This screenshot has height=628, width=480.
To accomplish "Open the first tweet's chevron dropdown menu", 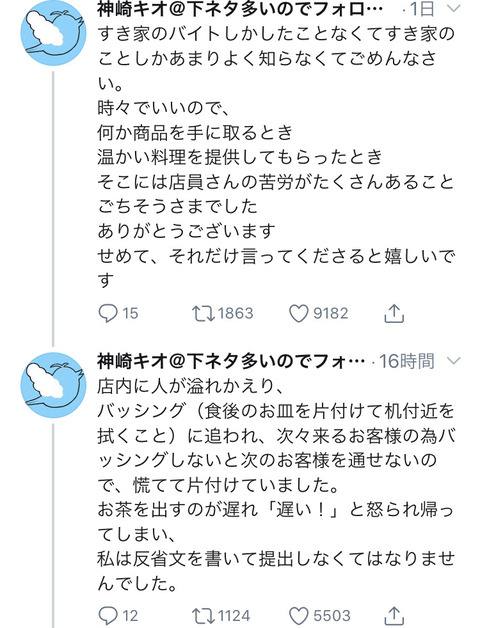I will pyautogui.click(x=454, y=9).
